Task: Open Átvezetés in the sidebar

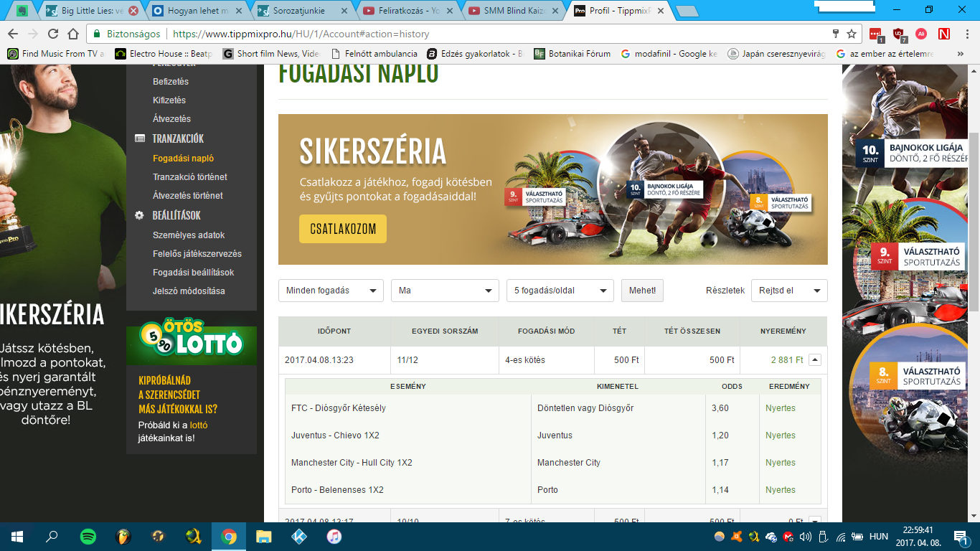Action: [172, 119]
